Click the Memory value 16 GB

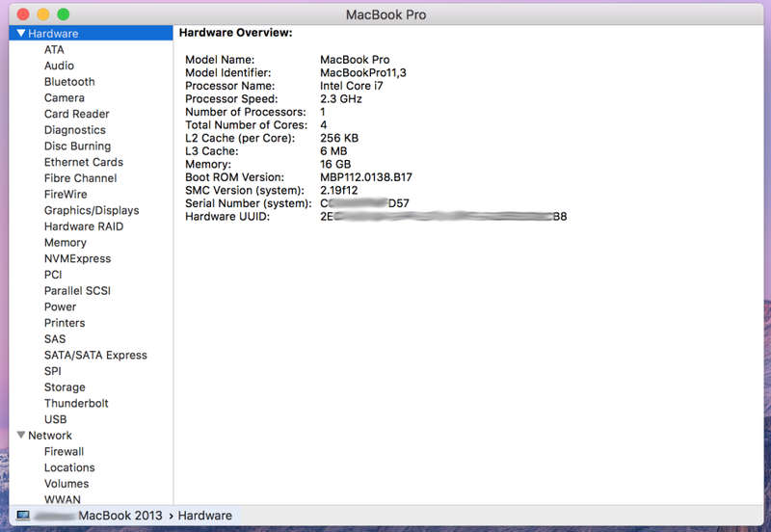(x=335, y=164)
